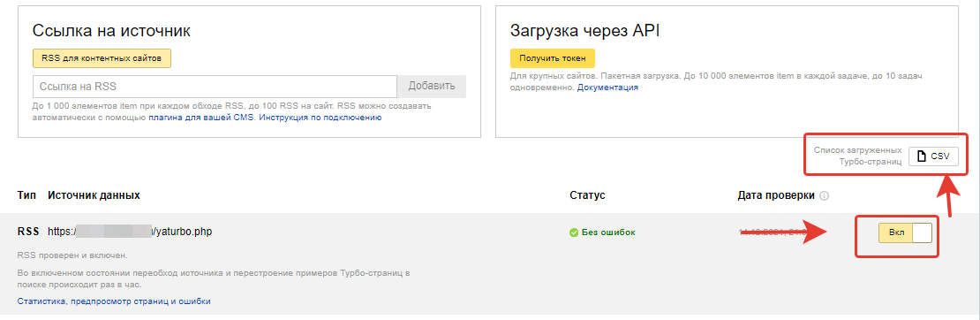The width and height of the screenshot is (980, 320).
Task: Click the Загрузка через API heading
Action: 585,31
